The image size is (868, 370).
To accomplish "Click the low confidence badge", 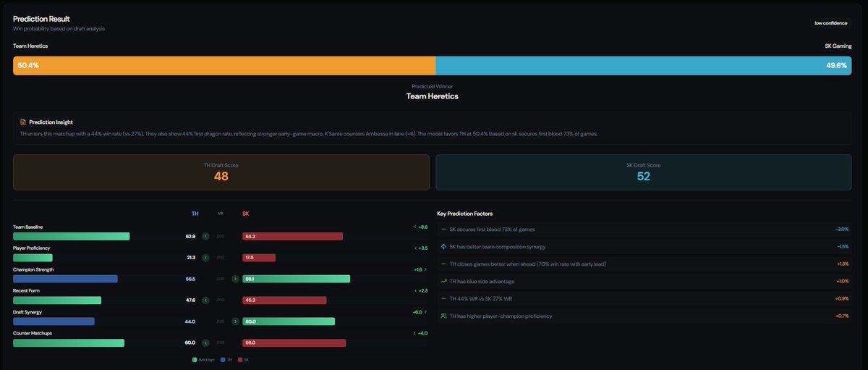I will tap(830, 23).
